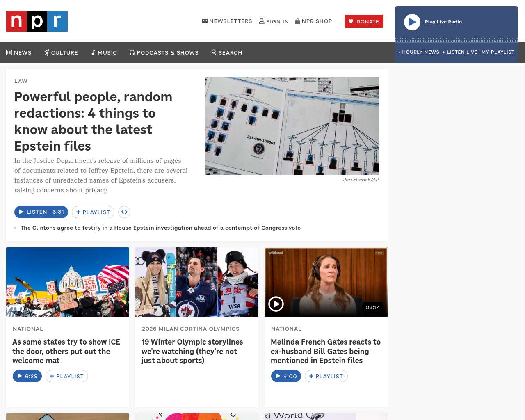Screen dimensions: 525x420
Task: Add ICE states story to playlist
Action: coord(67,376)
